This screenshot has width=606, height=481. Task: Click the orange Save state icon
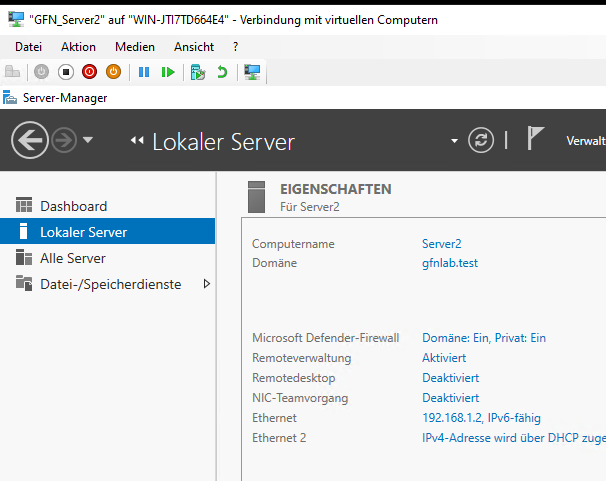113,72
